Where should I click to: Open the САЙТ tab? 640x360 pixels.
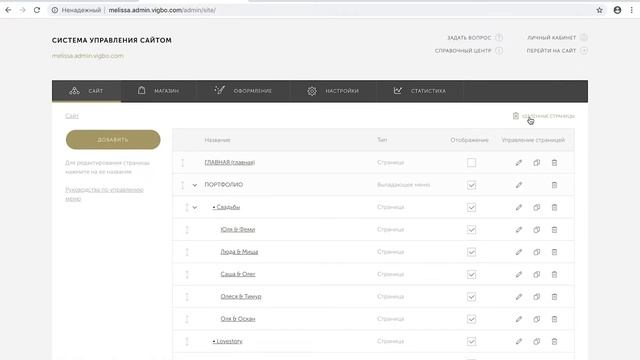[87, 91]
